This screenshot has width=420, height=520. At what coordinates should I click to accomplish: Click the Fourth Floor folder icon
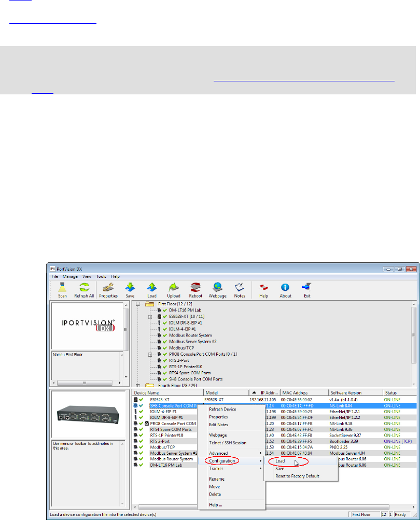click(150, 385)
